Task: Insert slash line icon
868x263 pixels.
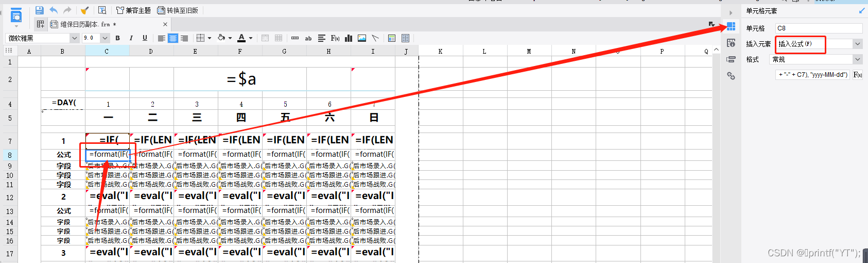Action: pos(375,38)
